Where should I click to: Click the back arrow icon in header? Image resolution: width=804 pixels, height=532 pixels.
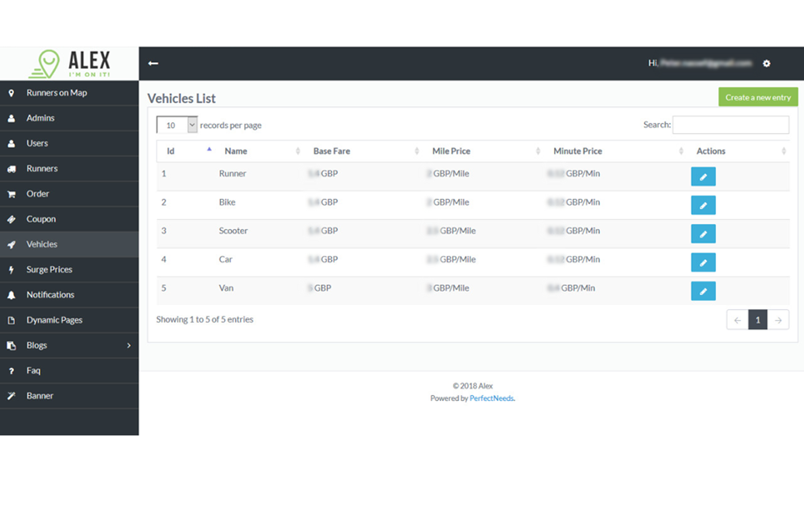click(153, 63)
